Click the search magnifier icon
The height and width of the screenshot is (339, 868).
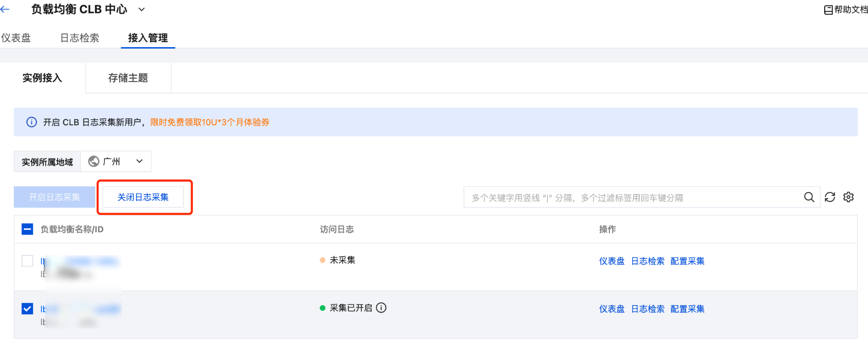809,197
